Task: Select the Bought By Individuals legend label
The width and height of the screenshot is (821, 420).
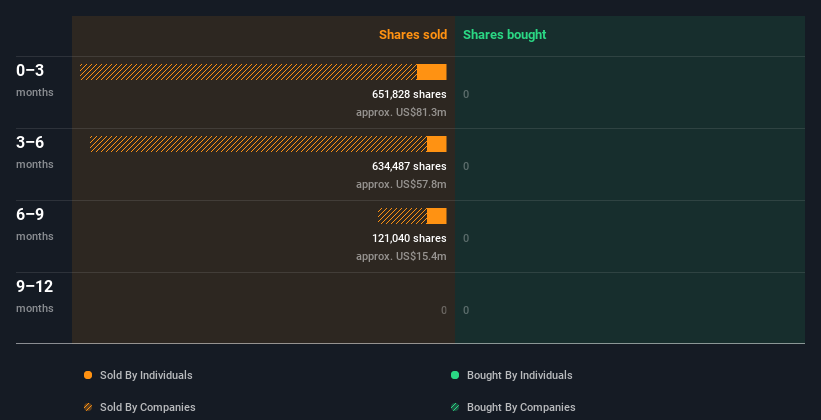Action: 519,375
